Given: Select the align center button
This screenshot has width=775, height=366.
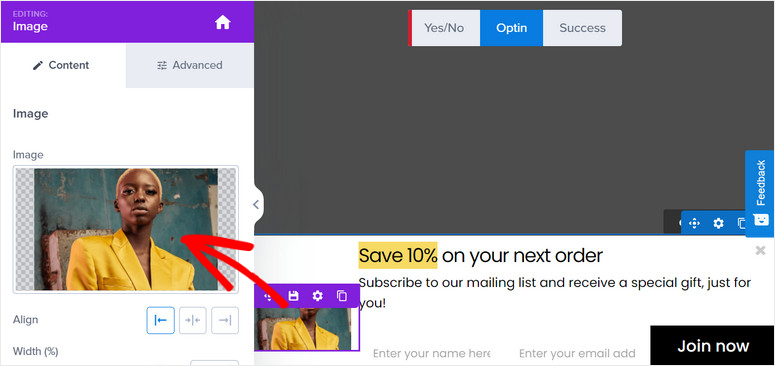Looking at the screenshot, I should [192, 320].
